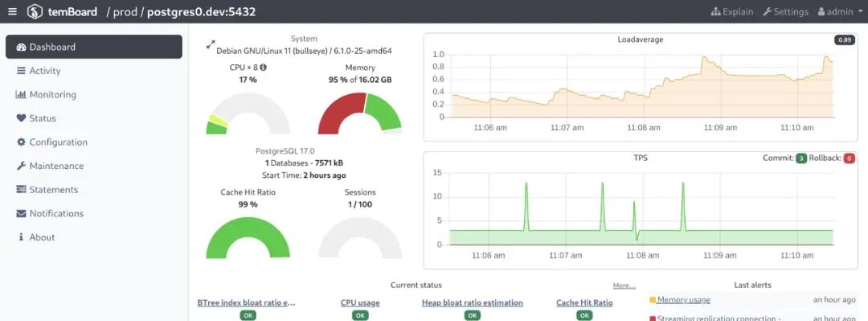Click the Configuration gear icon

pyautogui.click(x=21, y=142)
